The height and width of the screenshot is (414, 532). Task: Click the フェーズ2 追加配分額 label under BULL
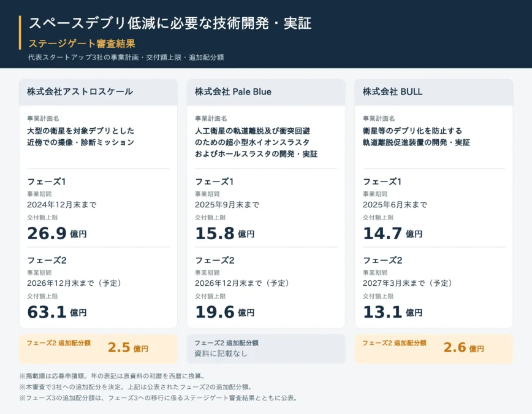point(395,343)
